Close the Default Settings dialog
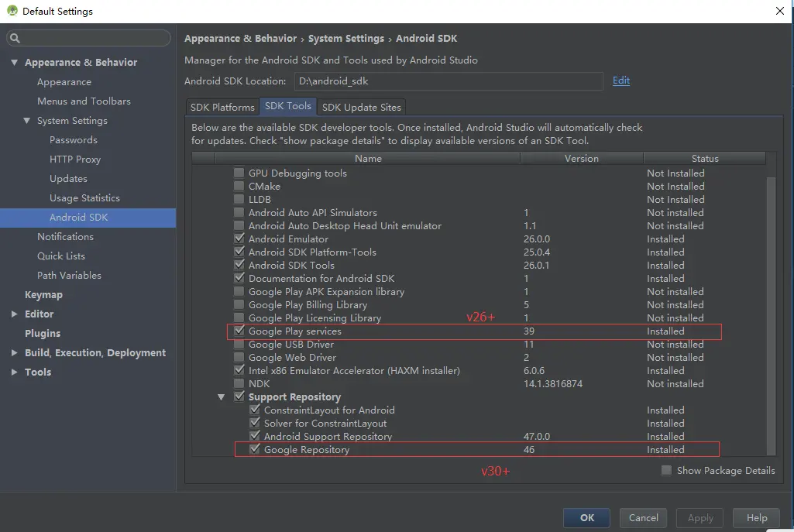The height and width of the screenshot is (532, 794). point(780,11)
